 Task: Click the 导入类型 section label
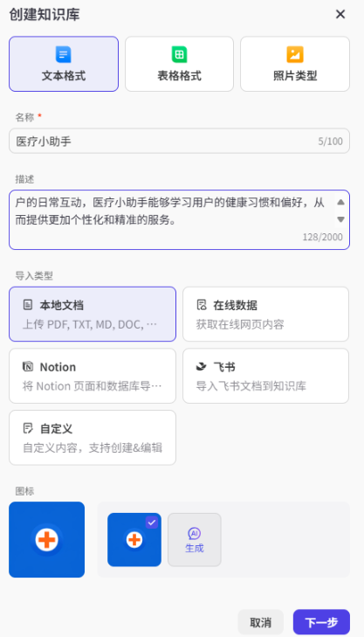pyautogui.click(x=34, y=276)
